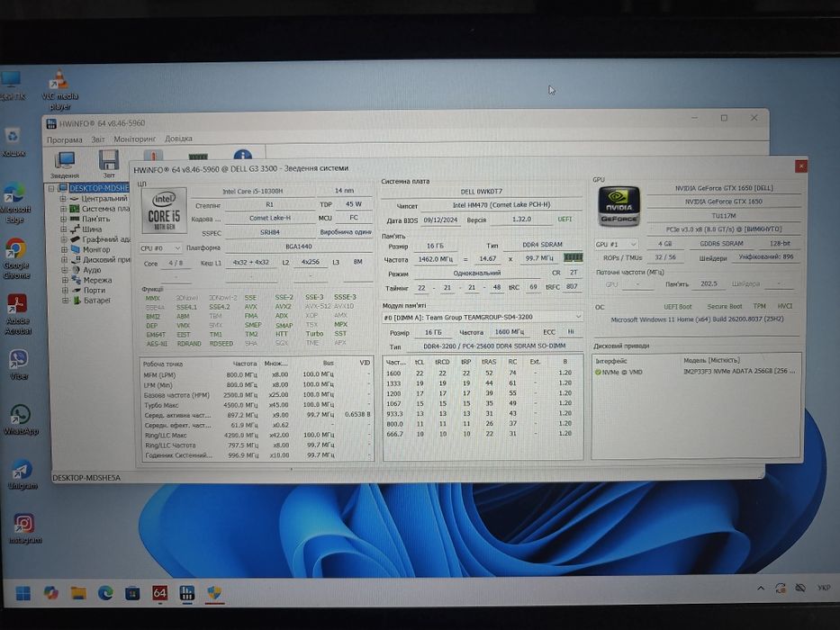The height and width of the screenshot is (630, 840).
Task: Close the Зведення системи window
Action: 801,166
